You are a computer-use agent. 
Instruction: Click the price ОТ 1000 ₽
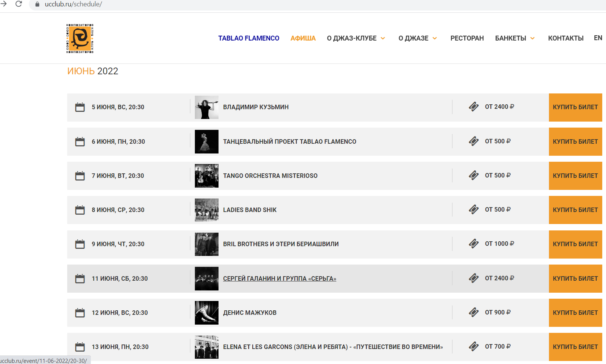click(499, 244)
